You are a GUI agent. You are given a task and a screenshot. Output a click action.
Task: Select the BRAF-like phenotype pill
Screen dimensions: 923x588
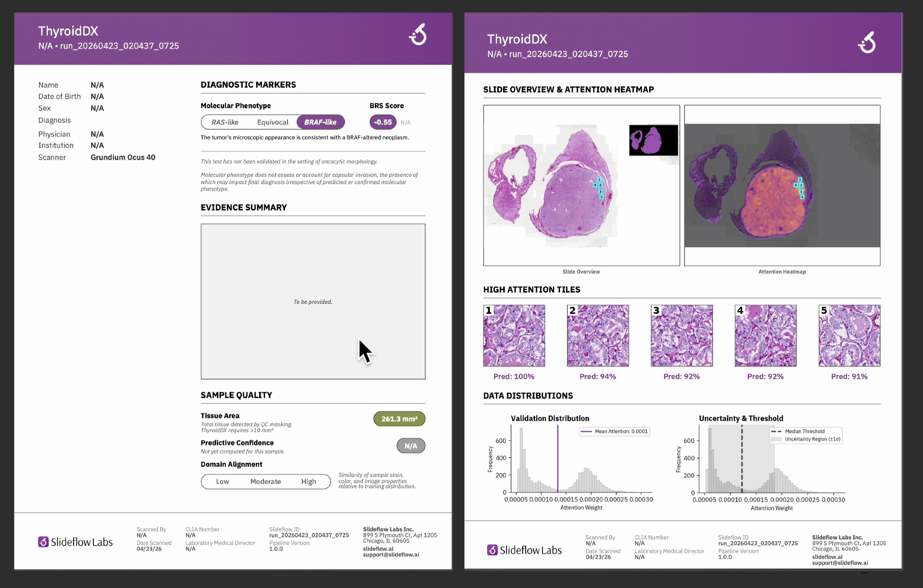320,122
